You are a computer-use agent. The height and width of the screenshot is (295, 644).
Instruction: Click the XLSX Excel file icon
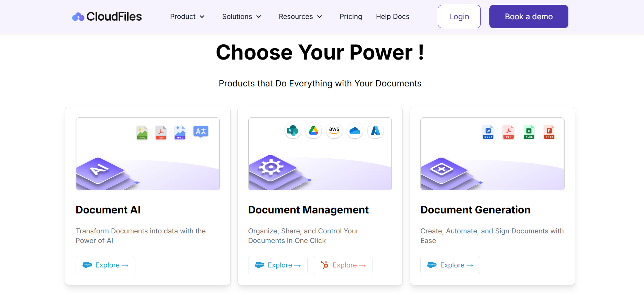529,132
